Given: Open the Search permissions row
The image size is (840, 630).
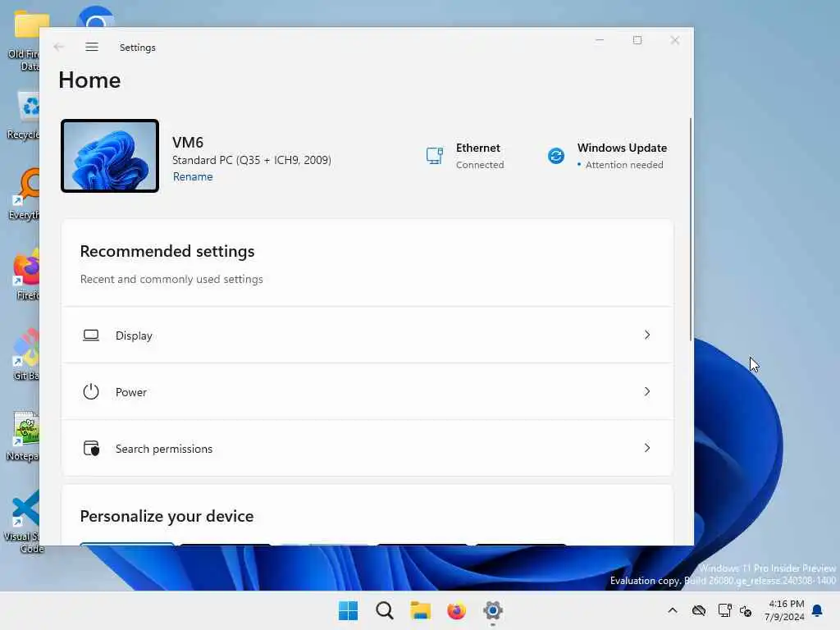Looking at the screenshot, I should tap(367, 449).
